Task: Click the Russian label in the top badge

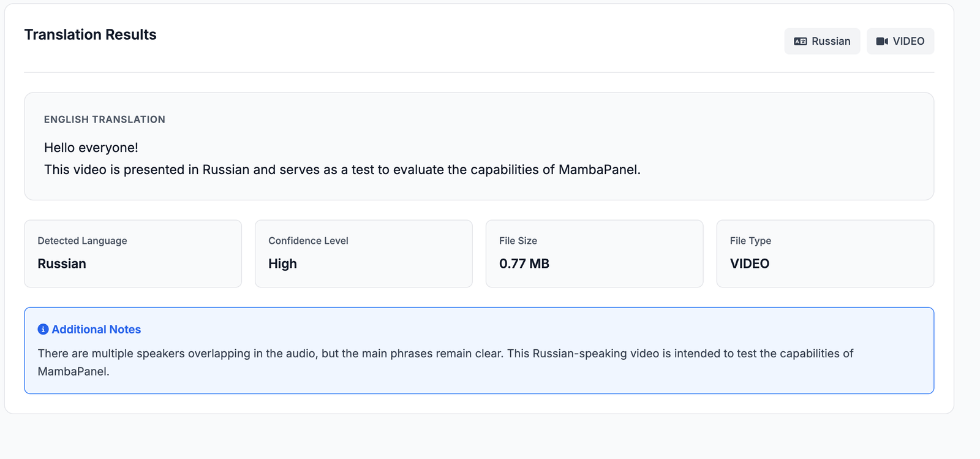Action: pyautogui.click(x=831, y=41)
